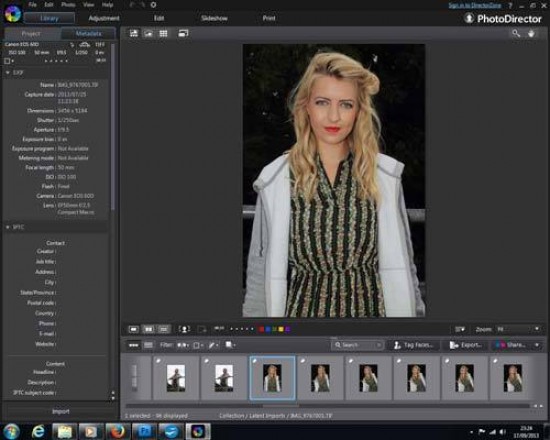The width and height of the screenshot is (550, 440).
Task: Open the Photo menu
Action: [x=68, y=5]
